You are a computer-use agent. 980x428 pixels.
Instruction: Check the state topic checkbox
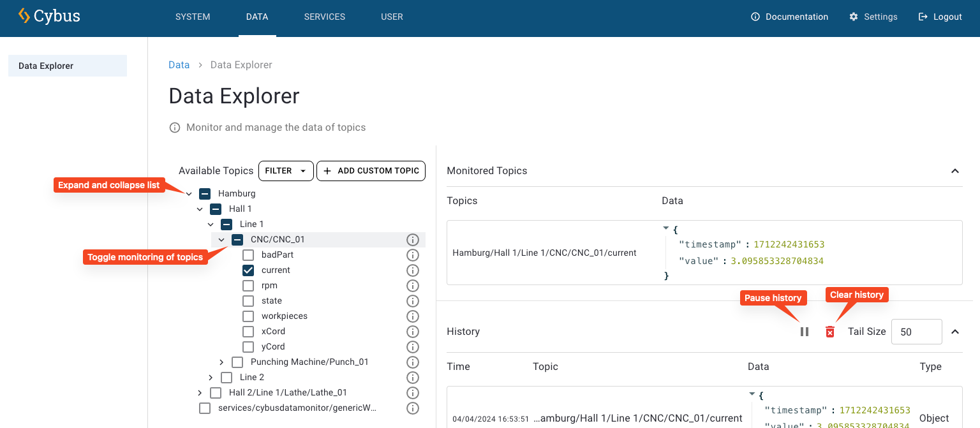click(x=248, y=301)
